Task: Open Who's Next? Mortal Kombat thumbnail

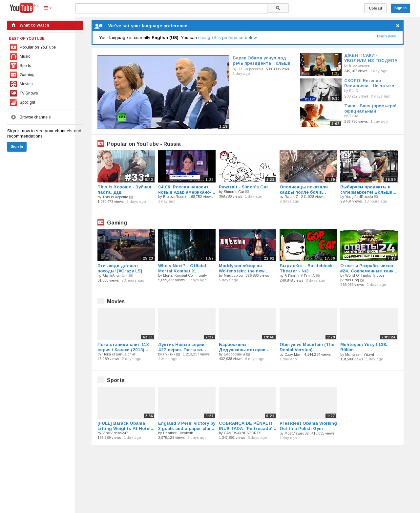Action: tap(187, 245)
